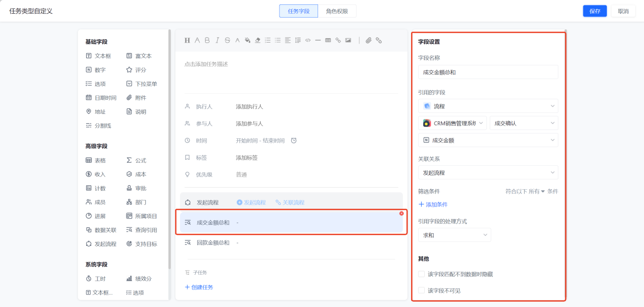644x307 pixels.
Task: Click 添加参与人 to add participants
Action: point(250,124)
